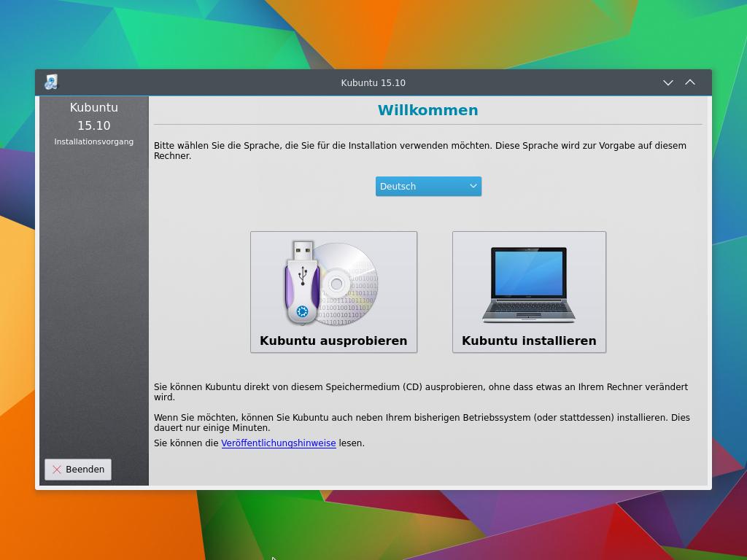Maximize the window with the up chevron
747x560 pixels.
coord(690,82)
